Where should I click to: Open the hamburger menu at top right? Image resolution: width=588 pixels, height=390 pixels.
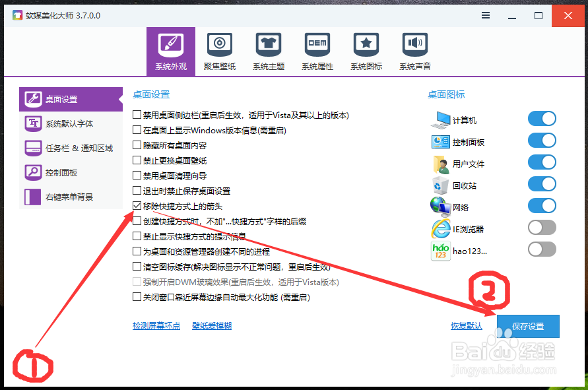486,15
